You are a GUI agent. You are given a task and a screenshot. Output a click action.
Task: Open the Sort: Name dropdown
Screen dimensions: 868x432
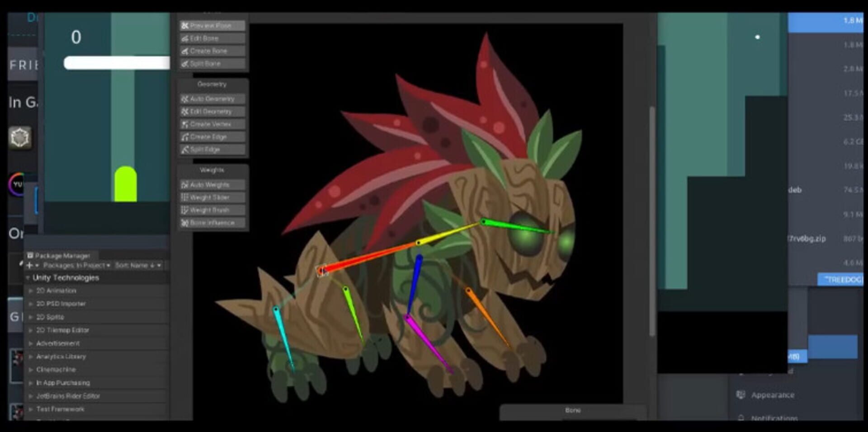click(x=137, y=265)
